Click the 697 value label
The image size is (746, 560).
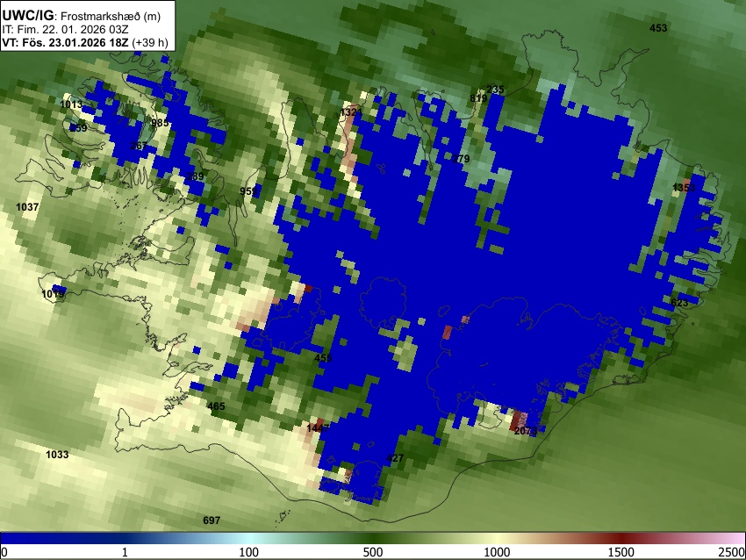pyautogui.click(x=212, y=521)
